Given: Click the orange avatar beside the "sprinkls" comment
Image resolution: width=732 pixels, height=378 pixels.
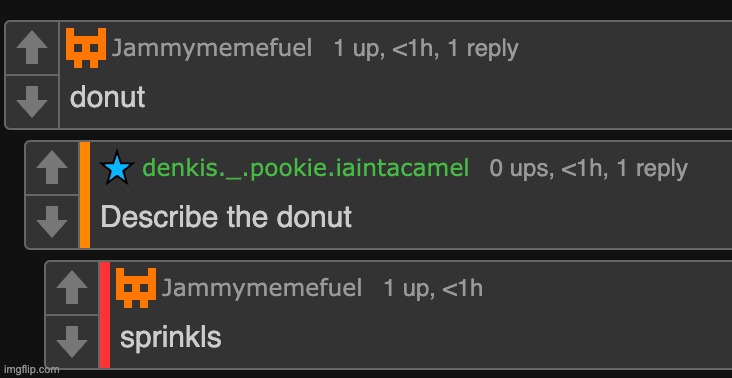Looking at the screenshot, I should (x=136, y=288).
